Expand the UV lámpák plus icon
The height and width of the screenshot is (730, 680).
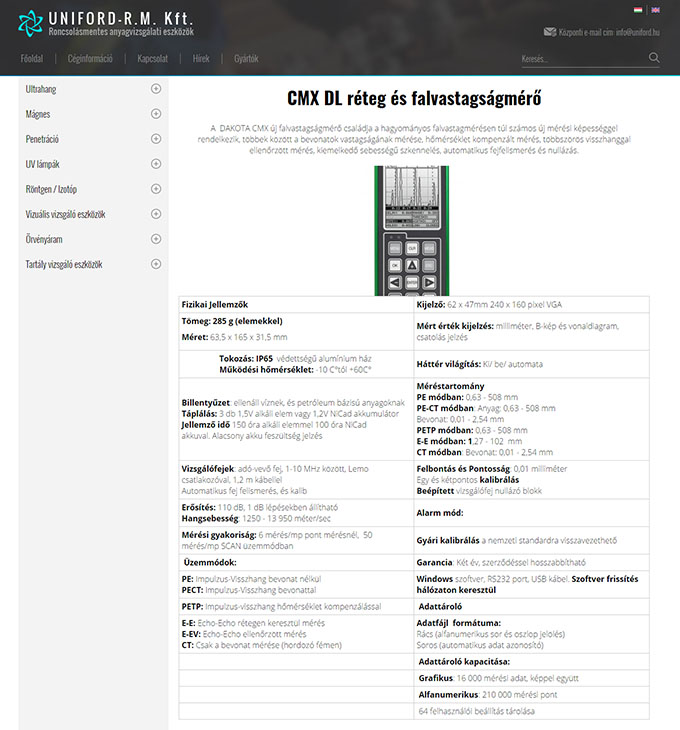coord(156,164)
